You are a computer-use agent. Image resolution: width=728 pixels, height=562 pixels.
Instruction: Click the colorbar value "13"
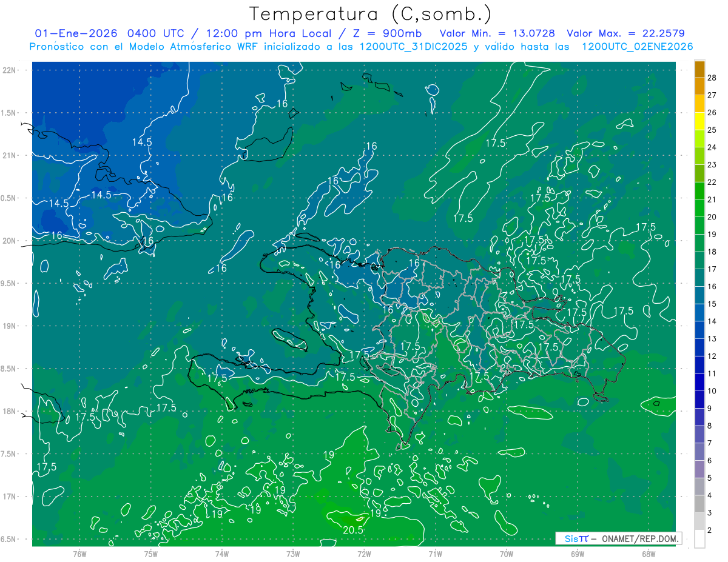point(712,338)
